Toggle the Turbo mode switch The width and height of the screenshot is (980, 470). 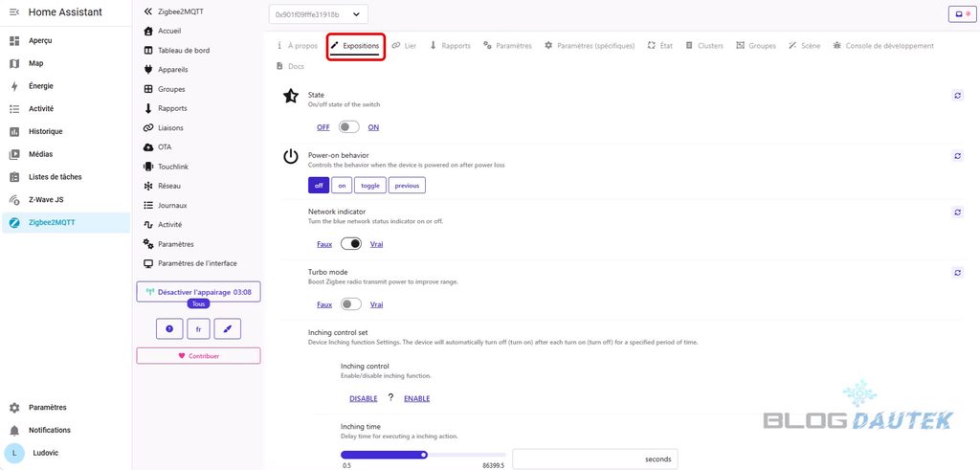pyautogui.click(x=350, y=304)
